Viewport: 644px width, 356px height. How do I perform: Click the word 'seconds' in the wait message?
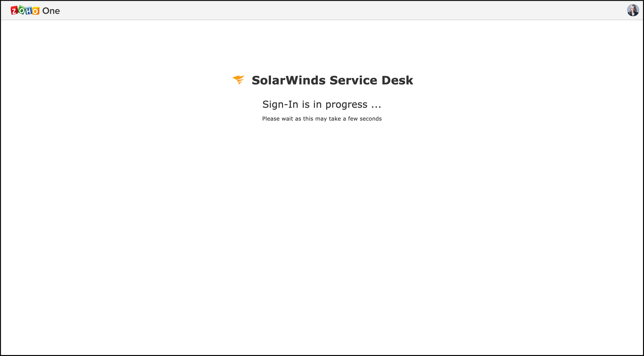click(371, 119)
